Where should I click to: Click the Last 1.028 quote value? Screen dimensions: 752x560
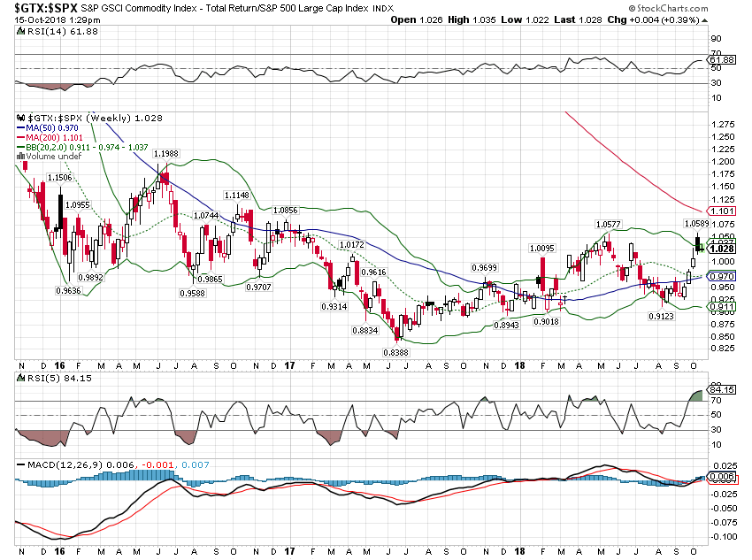tap(578, 20)
